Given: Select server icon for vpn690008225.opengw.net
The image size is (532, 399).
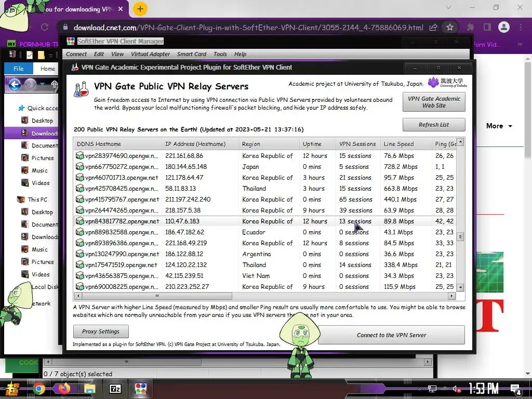Looking at the screenshot, I should 79,286.
